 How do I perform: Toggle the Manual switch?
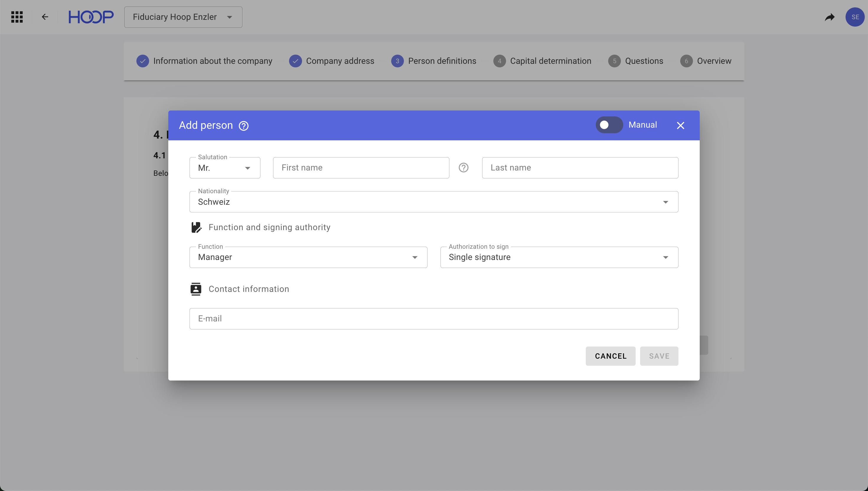(x=609, y=125)
